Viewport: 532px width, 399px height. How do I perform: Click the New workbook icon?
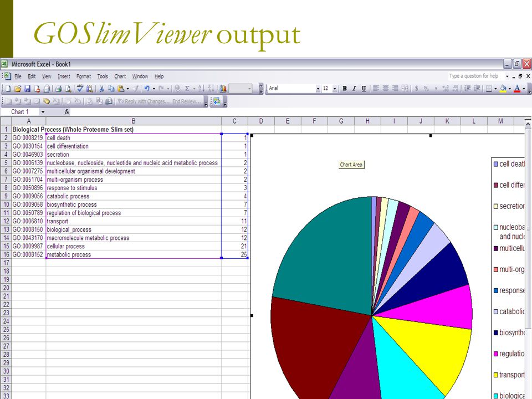[8, 89]
